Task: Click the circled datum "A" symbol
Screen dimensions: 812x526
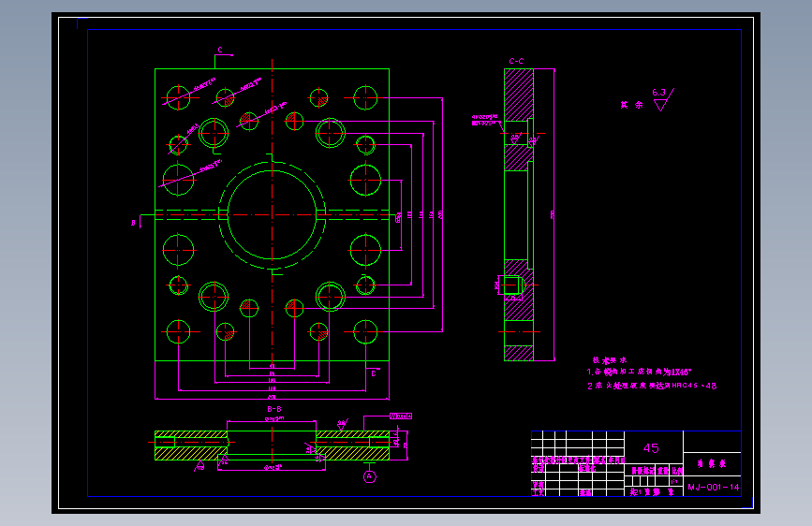Action: (370, 476)
